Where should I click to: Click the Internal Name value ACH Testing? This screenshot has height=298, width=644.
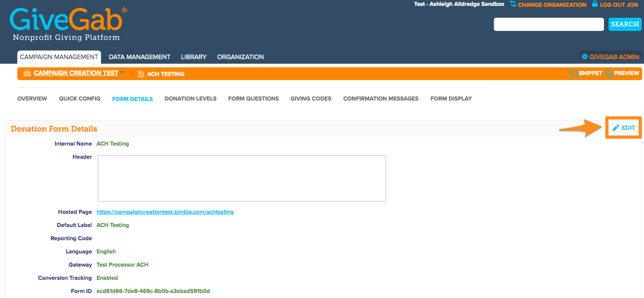point(113,144)
